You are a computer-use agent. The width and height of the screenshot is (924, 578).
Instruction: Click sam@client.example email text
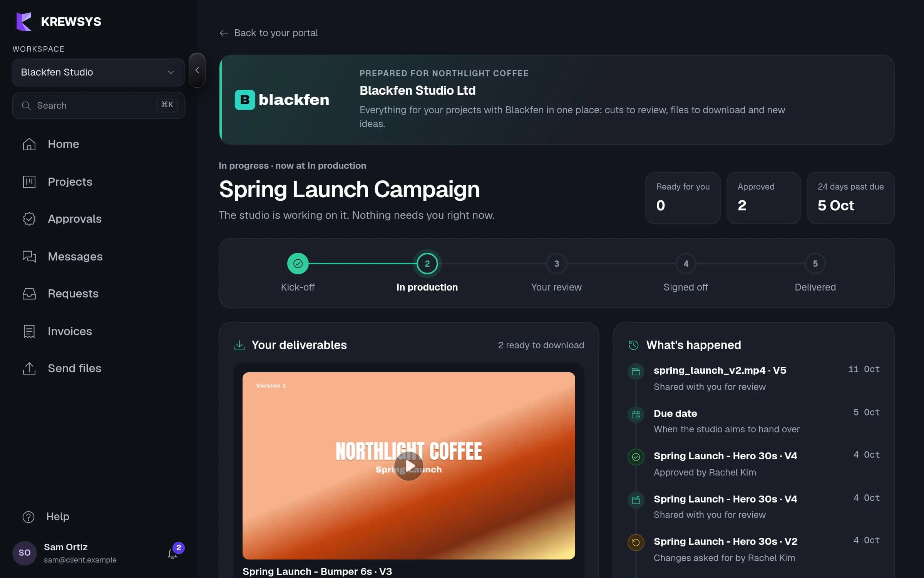[x=80, y=560]
